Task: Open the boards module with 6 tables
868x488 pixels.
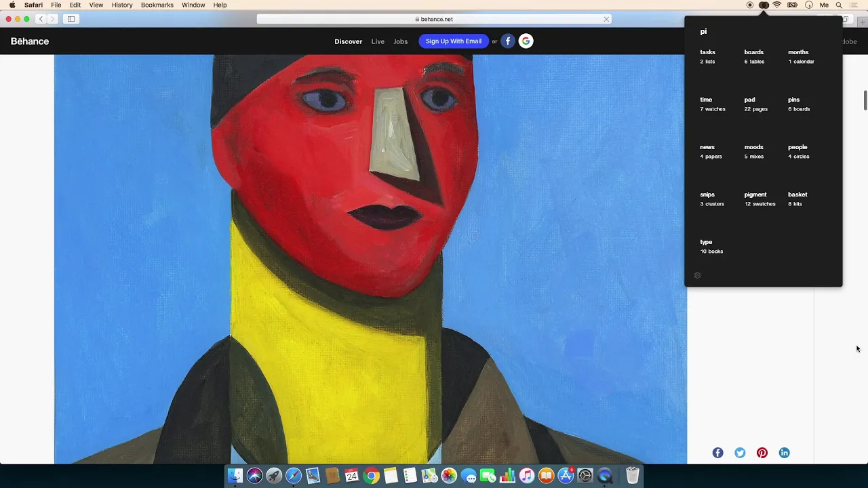Action: pyautogui.click(x=754, y=56)
